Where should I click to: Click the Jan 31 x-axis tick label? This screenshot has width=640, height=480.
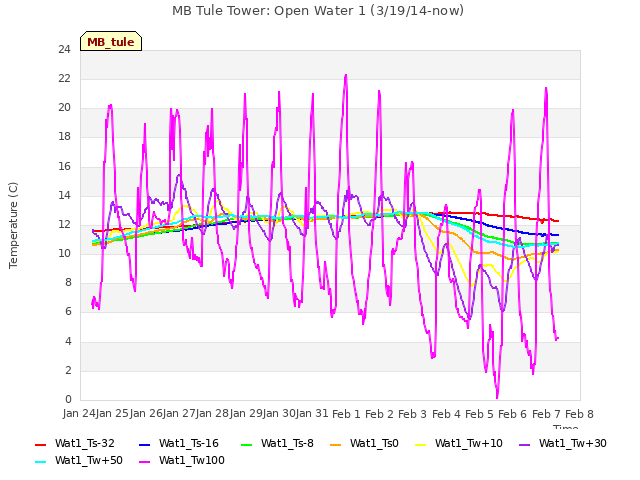(x=312, y=414)
